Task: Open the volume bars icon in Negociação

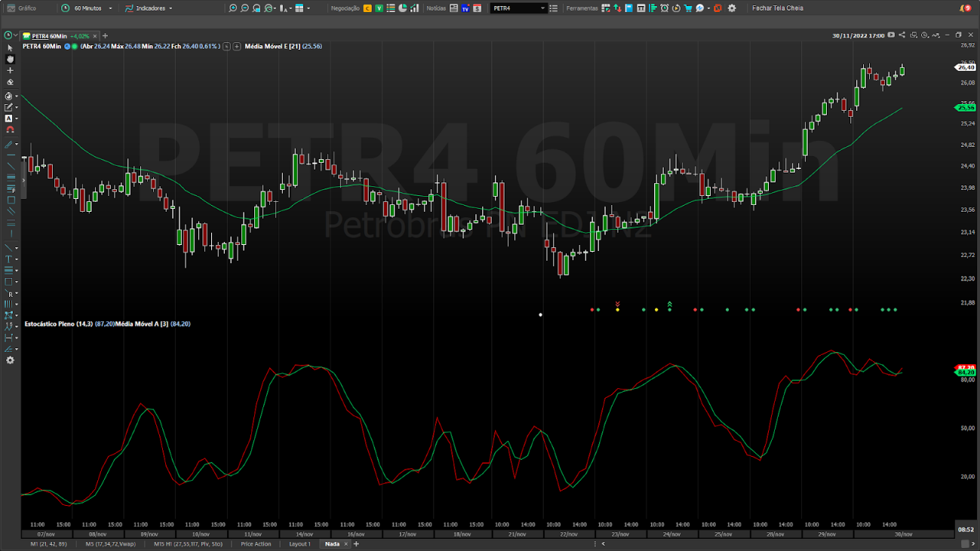Action: [x=414, y=8]
